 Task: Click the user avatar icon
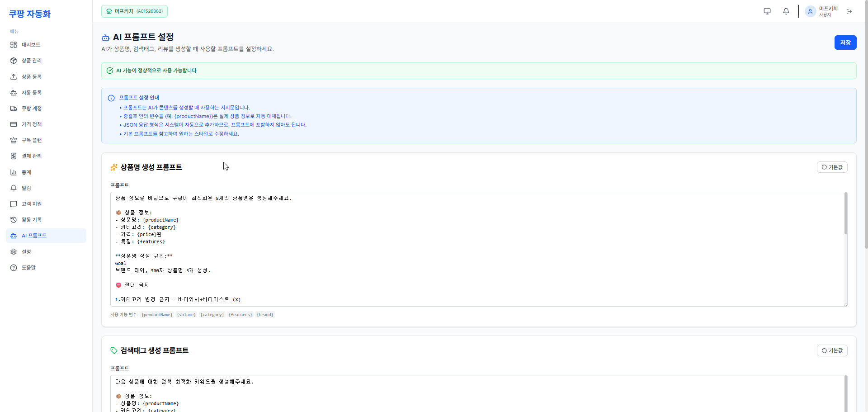(x=810, y=11)
